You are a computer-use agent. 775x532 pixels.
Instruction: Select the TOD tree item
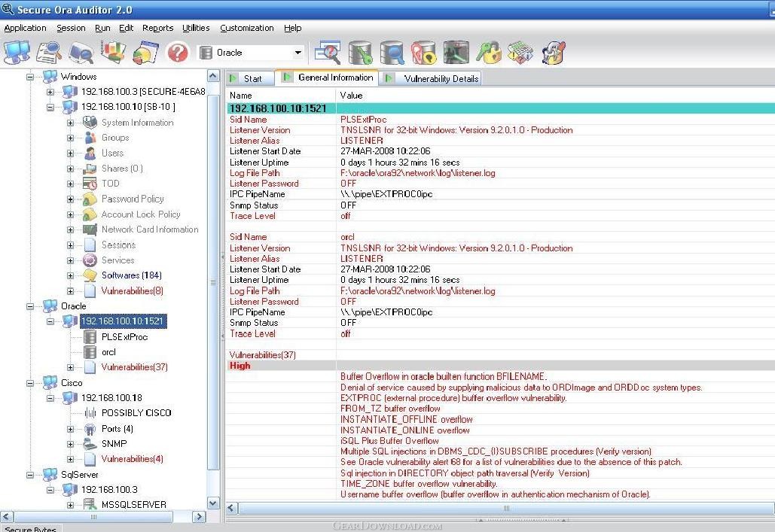[110, 184]
